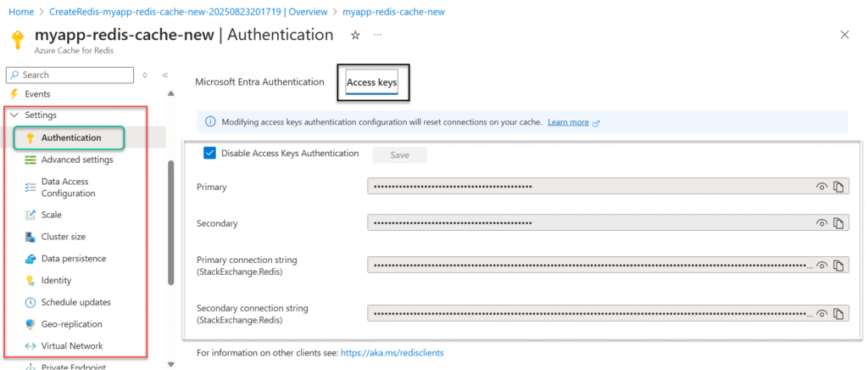
Task: Click the Cluster size icon
Action: click(31, 237)
